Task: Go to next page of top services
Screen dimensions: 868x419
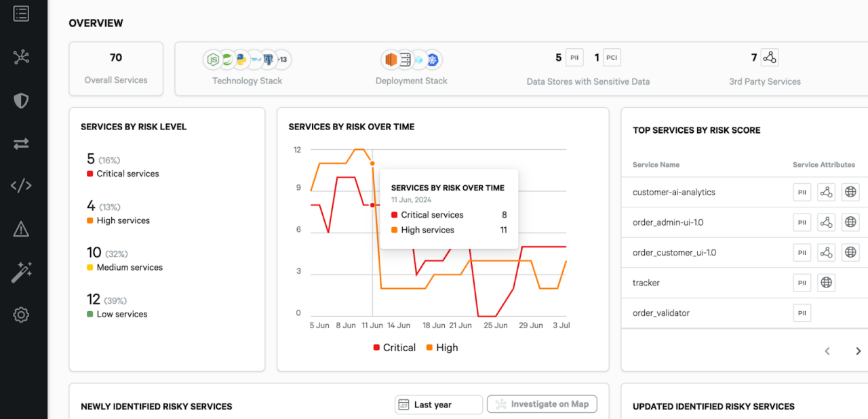Action: coord(858,351)
